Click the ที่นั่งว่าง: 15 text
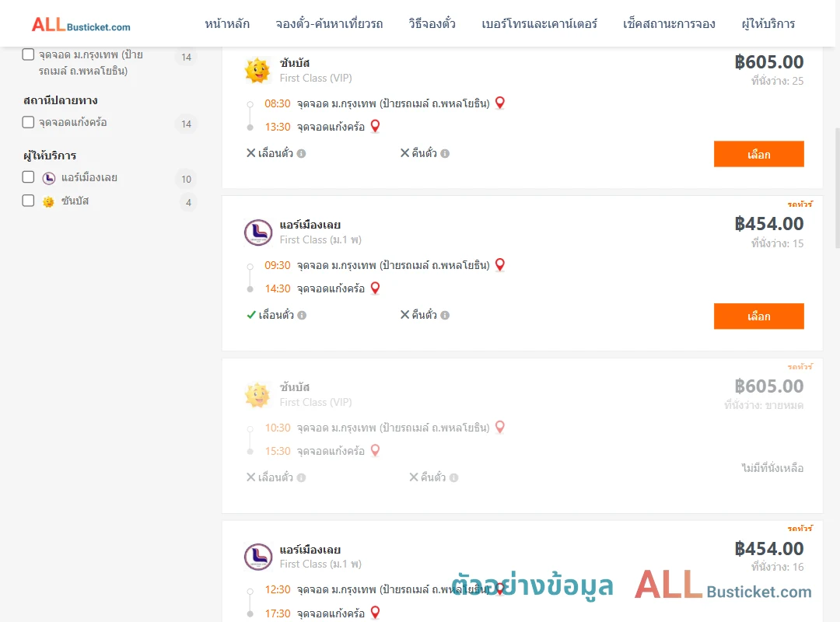This screenshot has height=622, width=840. [x=777, y=244]
